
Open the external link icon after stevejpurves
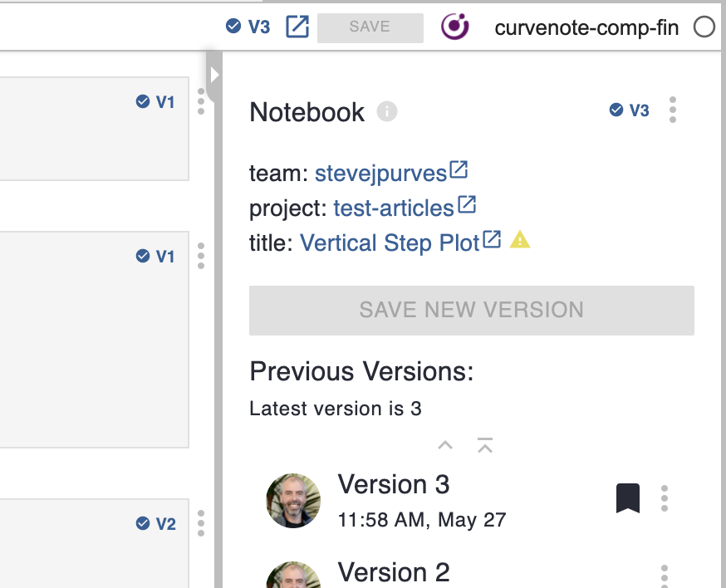tap(459, 171)
